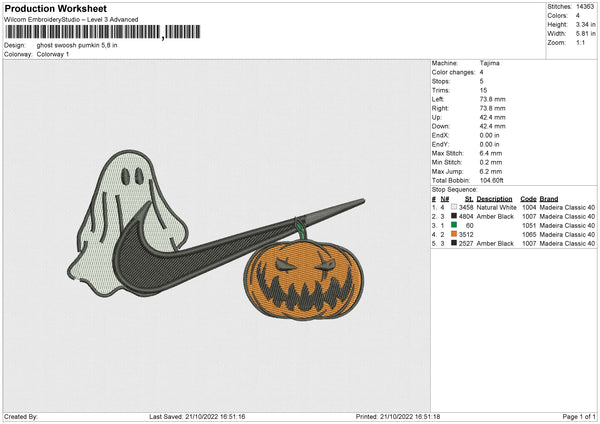600x424 pixels.
Task: Click the "Up:" label
Action: point(437,117)
